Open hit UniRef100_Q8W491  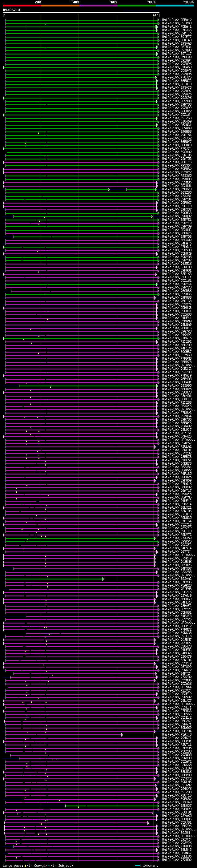pos(177,382)
